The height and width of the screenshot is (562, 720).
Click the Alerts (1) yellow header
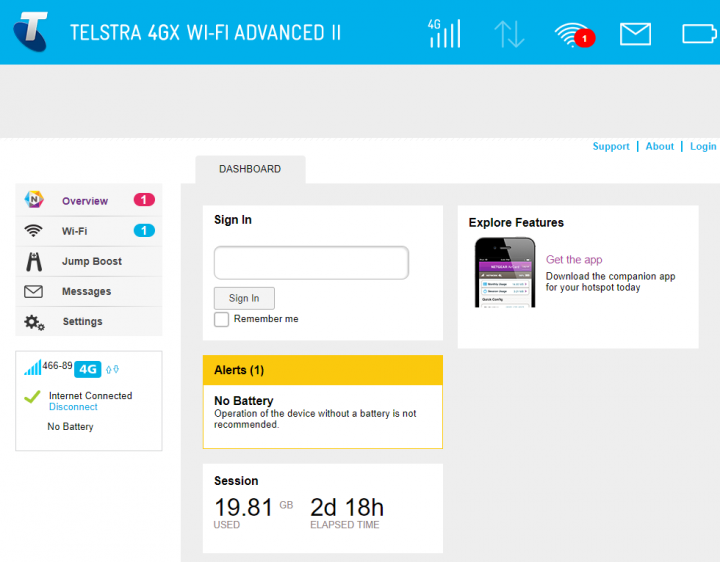tap(323, 370)
